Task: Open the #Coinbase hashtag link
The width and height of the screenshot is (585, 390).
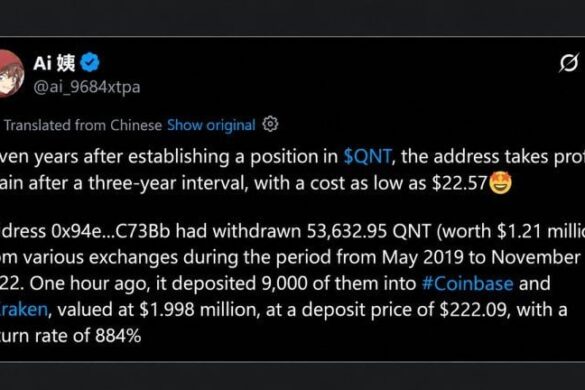Action: click(x=467, y=283)
